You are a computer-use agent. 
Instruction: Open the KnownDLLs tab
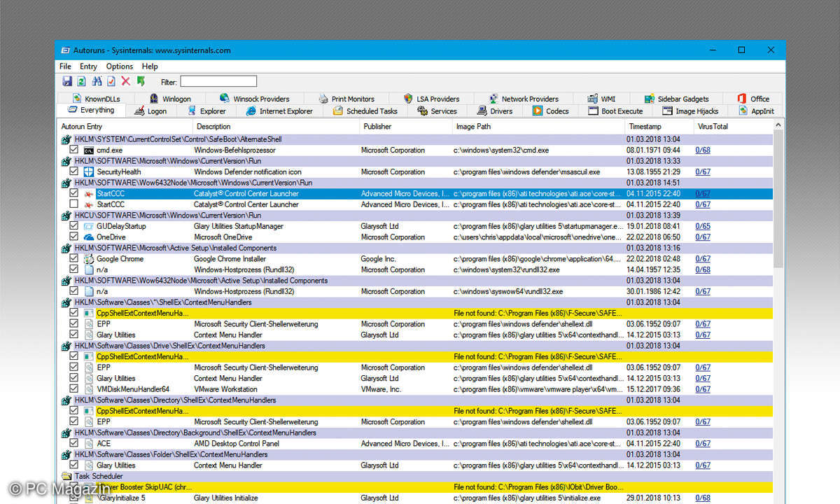95,99
